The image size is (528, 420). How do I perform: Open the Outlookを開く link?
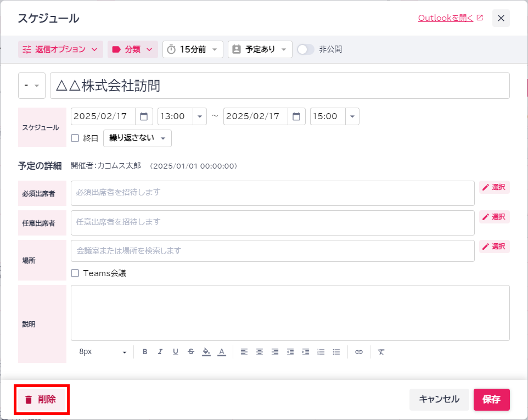coord(446,18)
